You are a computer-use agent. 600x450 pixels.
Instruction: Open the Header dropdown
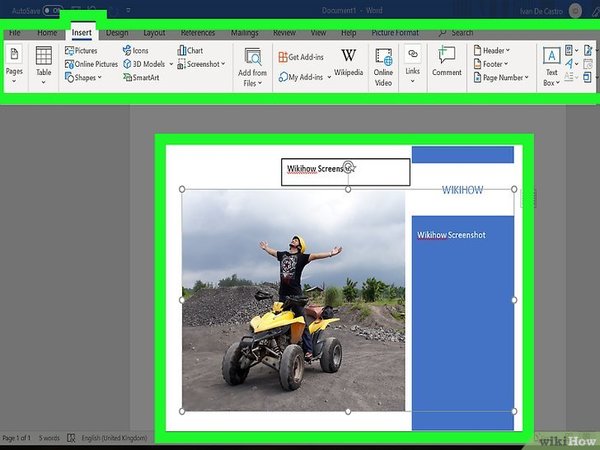[495, 50]
